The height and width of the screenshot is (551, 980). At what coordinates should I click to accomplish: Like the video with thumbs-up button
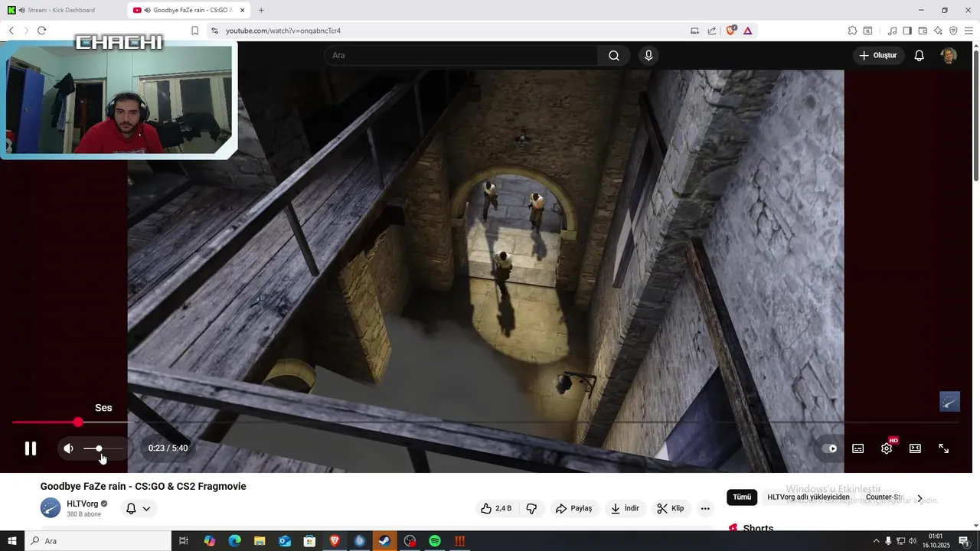496,508
